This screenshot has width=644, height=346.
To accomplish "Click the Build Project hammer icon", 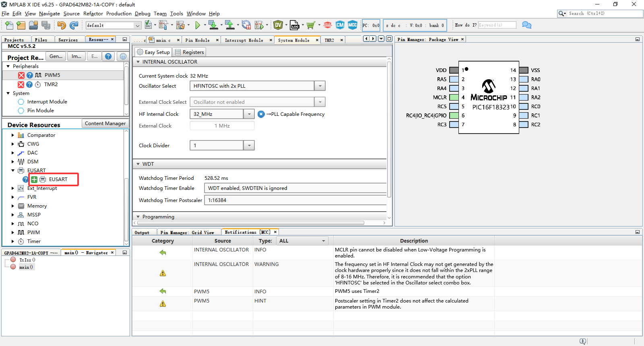I will tap(163, 25).
